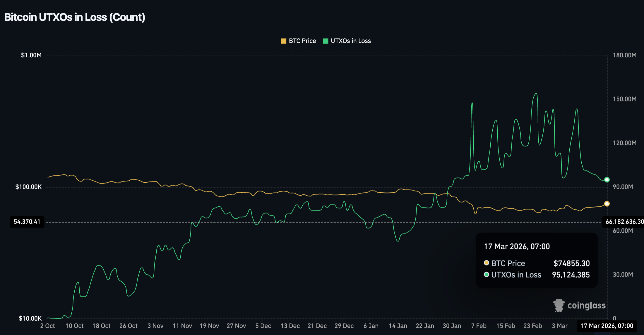The width and height of the screenshot is (644, 335).
Task: Click the Bitcoin UTXOs in Loss title
Action: click(75, 17)
